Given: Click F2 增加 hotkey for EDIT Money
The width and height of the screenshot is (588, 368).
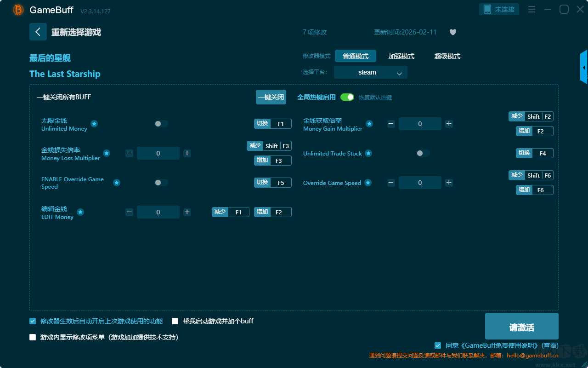Looking at the screenshot, I should click(273, 212).
